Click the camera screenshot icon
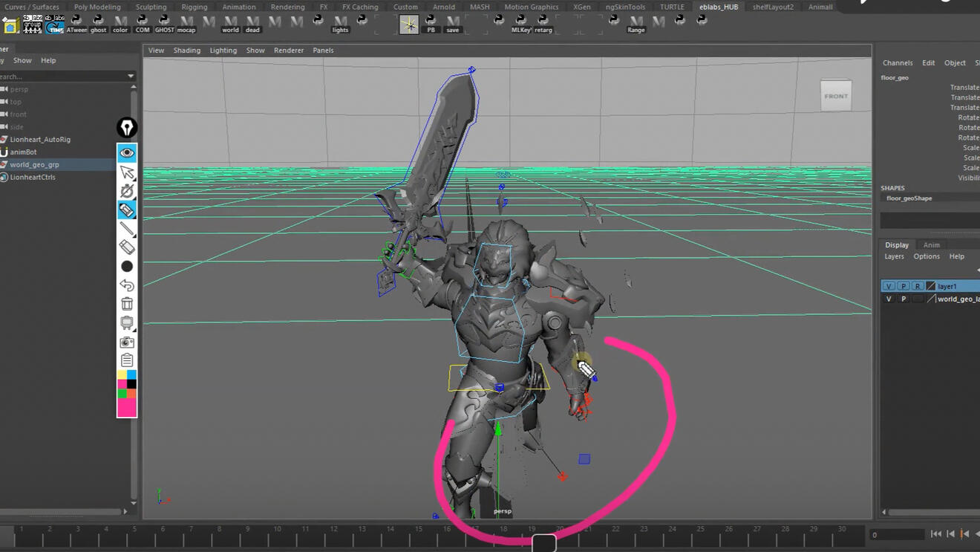Viewport: 980px width, 552px height. pyautogui.click(x=127, y=342)
